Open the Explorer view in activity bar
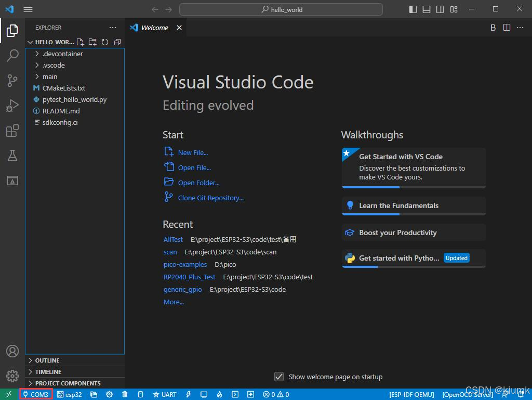 click(12, 31)
